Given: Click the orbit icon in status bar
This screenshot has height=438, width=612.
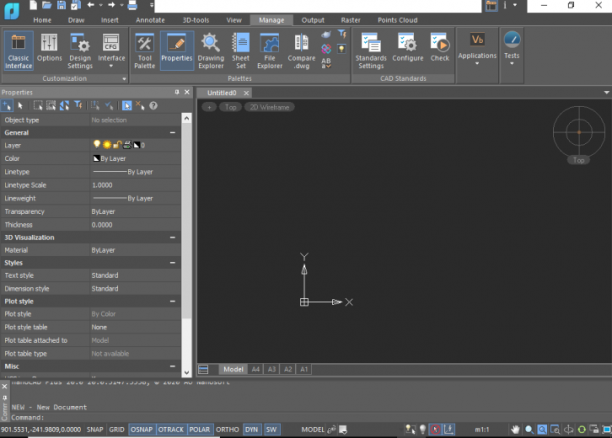Looking at the screenshot, I should pyautogui.click(x=568, y=429).
